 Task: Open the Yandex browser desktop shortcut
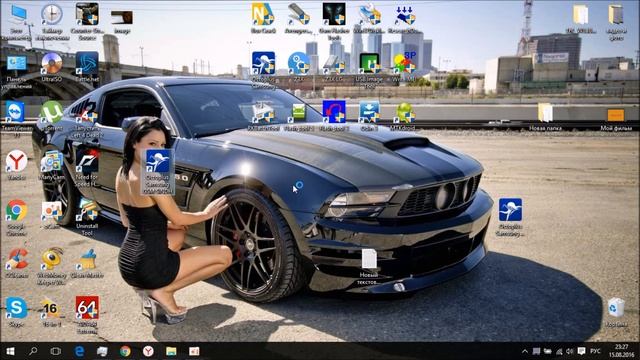pyautogui.click(x=16, y=161)
